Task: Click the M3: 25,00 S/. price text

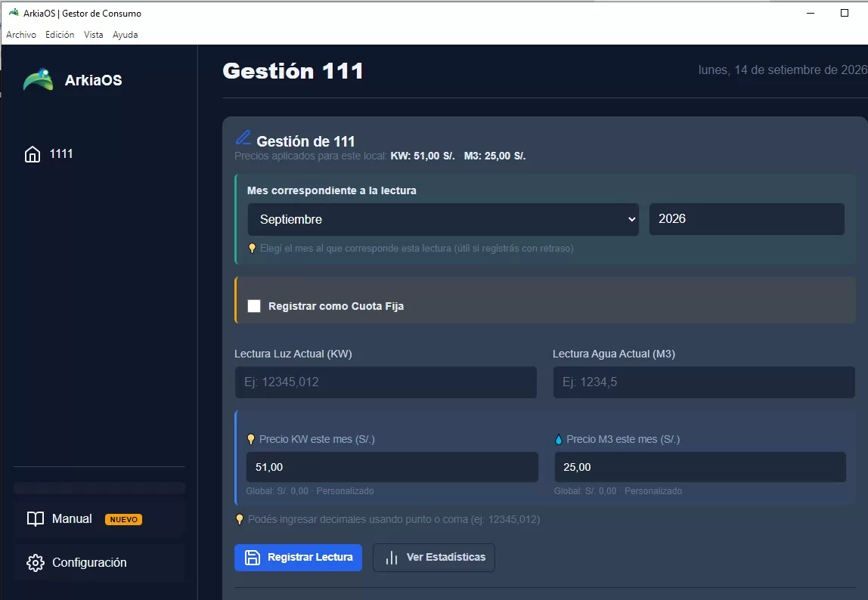Action: pyautogui.click(x=495, y=156)
